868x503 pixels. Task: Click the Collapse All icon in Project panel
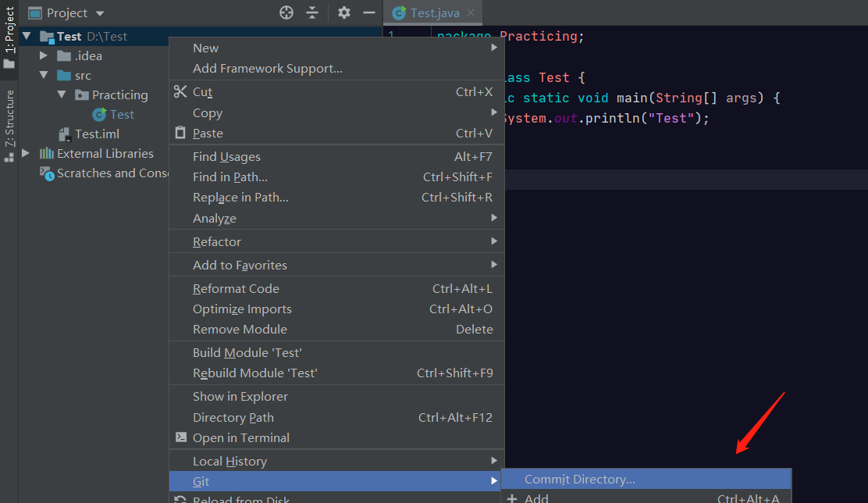pyautogui.click(x=312, y=12)
